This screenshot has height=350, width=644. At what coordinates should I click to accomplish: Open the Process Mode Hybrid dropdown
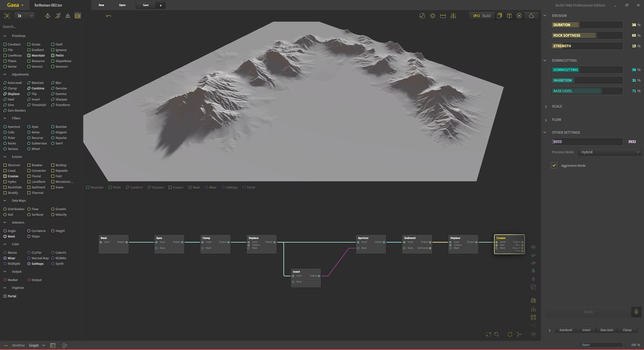[x=609, y=152]
